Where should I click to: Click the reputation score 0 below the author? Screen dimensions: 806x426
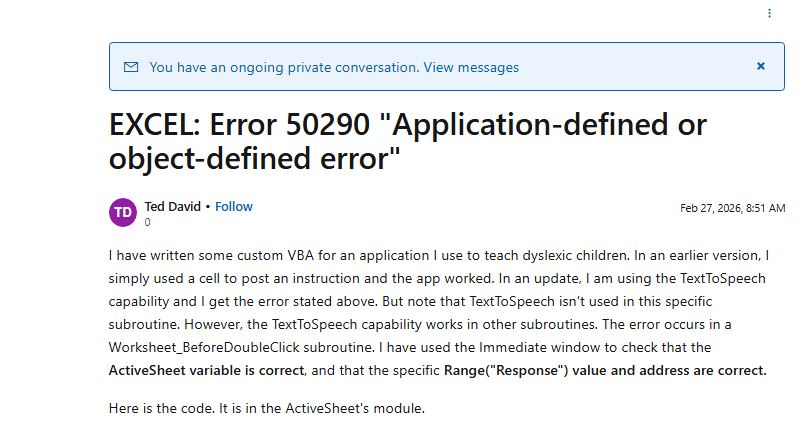[x=148, y=223]
